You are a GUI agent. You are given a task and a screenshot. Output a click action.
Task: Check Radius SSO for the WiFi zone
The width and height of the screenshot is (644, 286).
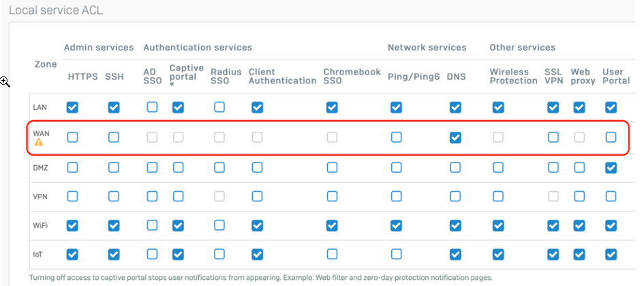[x=219, y=225]
